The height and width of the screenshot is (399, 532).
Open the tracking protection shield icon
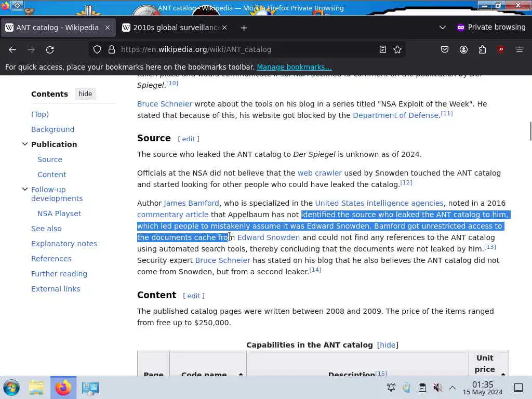click(97, 49)
